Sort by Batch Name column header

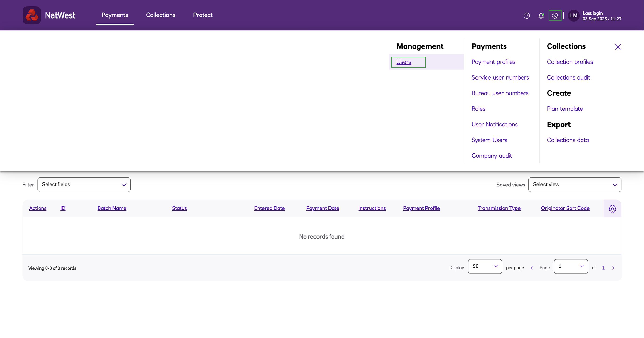pos(112,208)
